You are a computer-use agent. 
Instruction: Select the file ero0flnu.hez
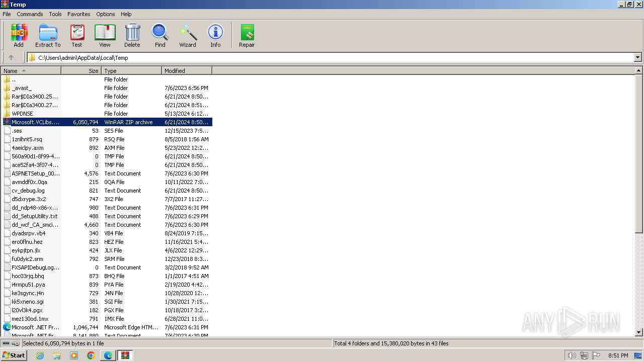tap(27, 242)
